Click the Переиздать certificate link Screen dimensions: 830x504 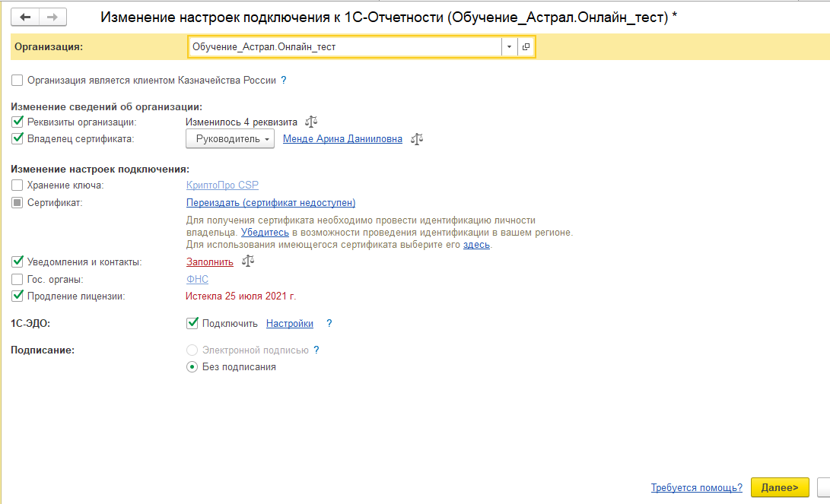click(271, 203)
